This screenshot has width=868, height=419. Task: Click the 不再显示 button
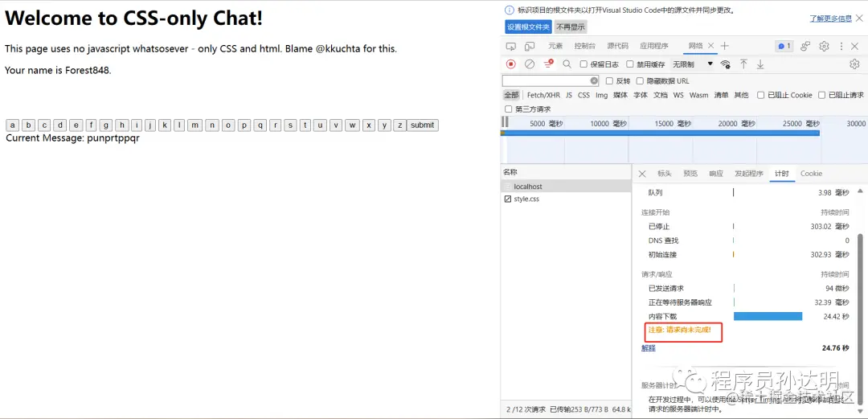pyautogui.click(x=570, y=27)
